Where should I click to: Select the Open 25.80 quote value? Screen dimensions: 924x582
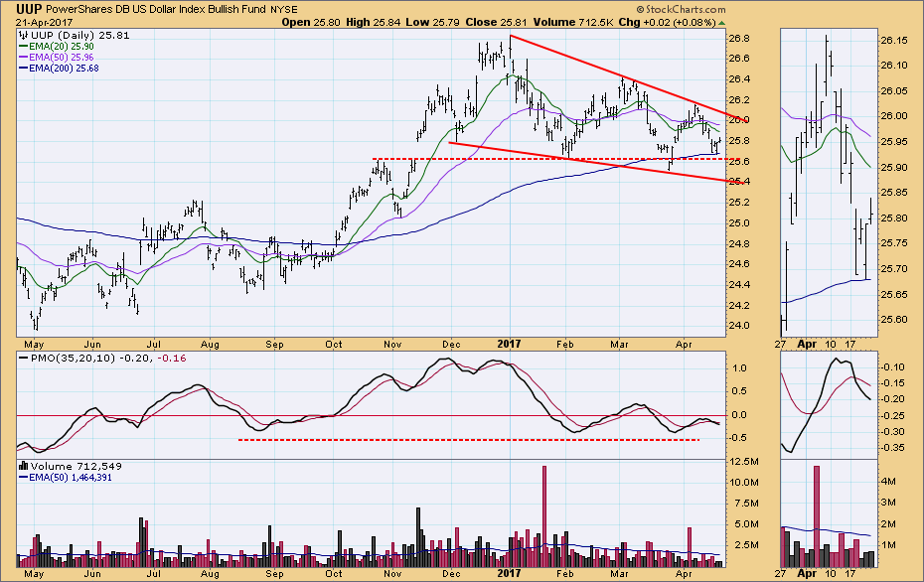[311, 23]
